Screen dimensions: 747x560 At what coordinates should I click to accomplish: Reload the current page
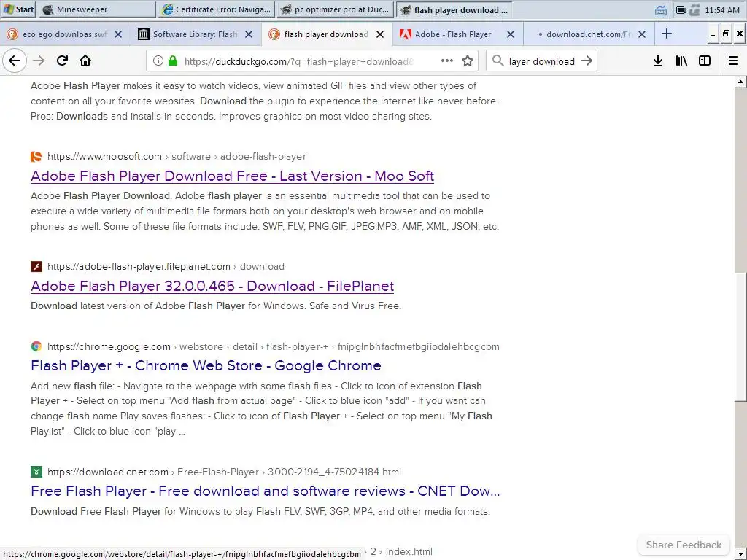pos(63,61)
